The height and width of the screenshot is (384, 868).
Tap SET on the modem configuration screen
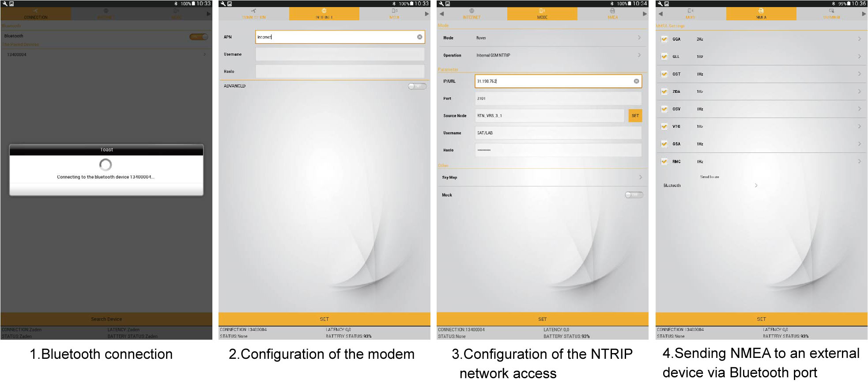[325, 319]
